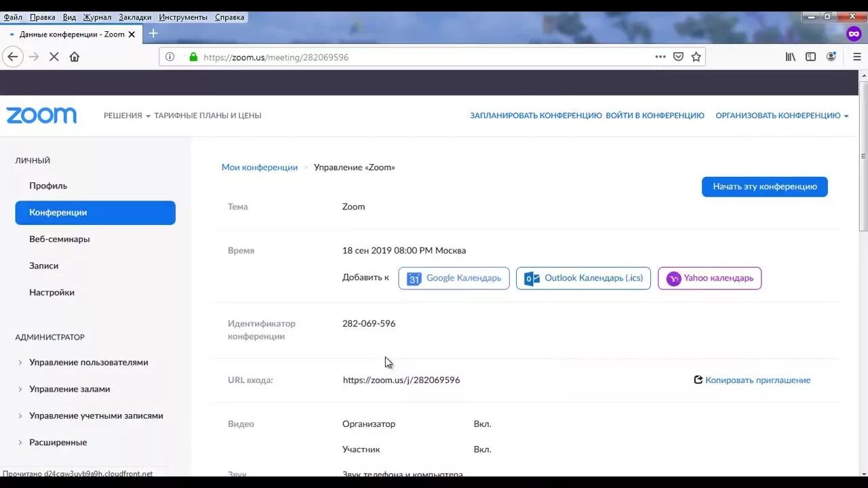Add to Outlook Календарь (.ics) button
Viewport: 868px width, 488px height.
tap(583, 279)
